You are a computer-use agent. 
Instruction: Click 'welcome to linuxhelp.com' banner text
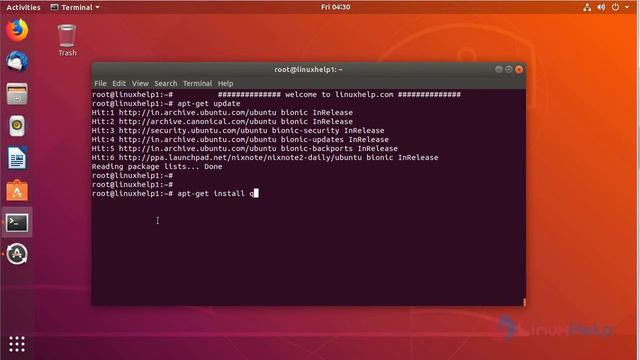(339, 95)
